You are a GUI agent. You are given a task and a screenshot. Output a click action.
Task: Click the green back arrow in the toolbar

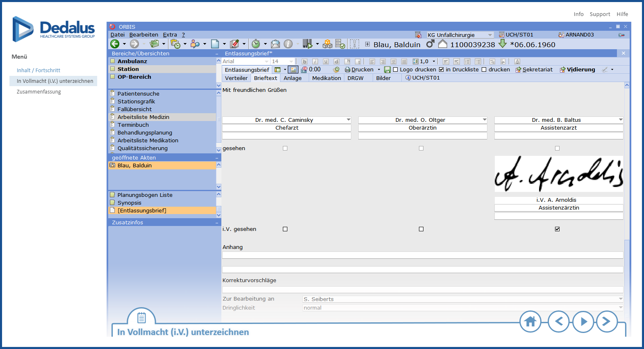pyautogui.click(x=115, y=44)
